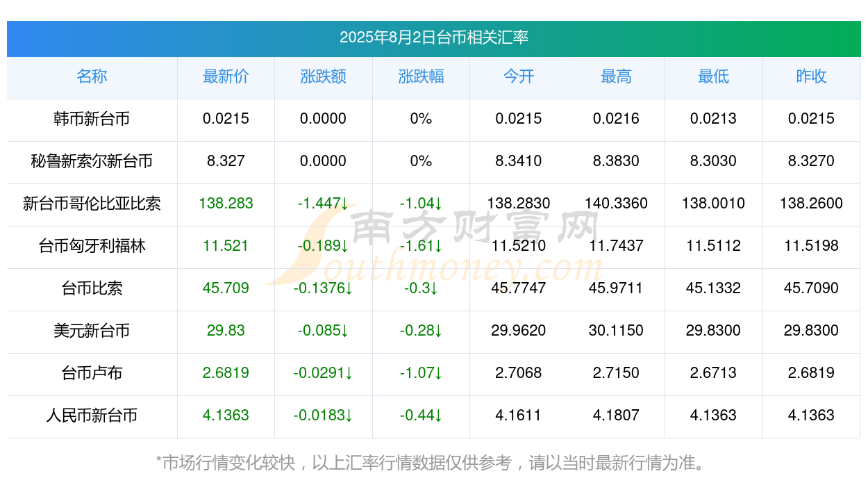Screen dimensions: 868x485
Task: Click change percent -1.61↓
Action: click(421, 246)
